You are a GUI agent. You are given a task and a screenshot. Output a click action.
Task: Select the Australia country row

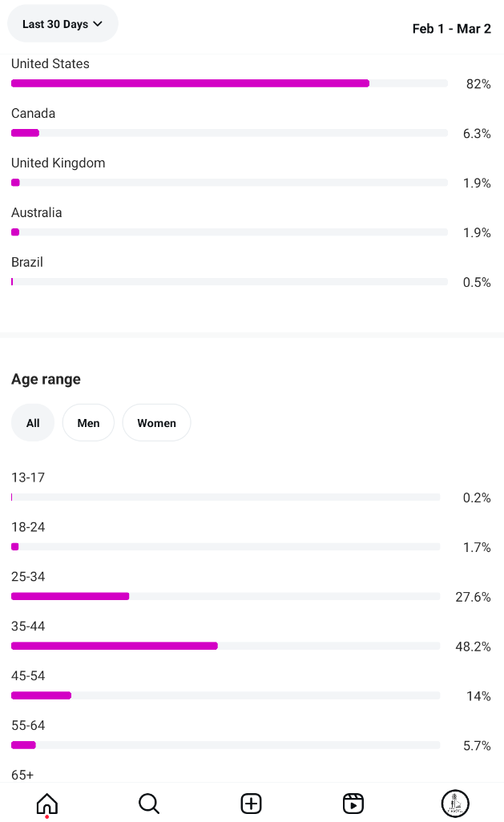(251, 222)
